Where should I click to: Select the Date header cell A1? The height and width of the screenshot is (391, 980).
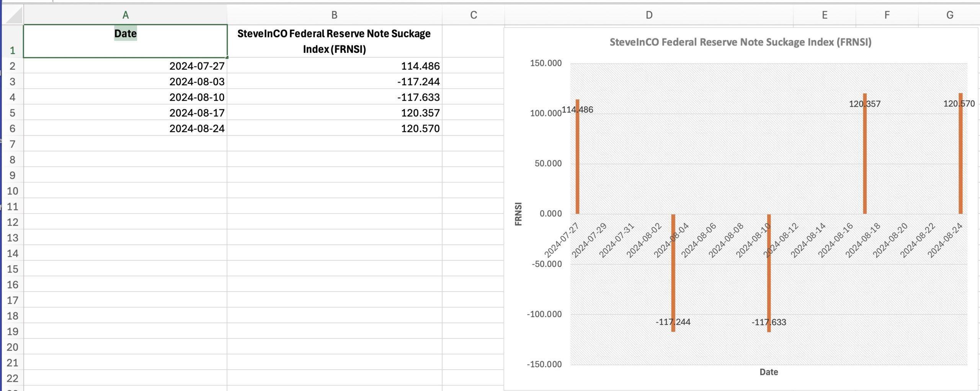point(125,41)
